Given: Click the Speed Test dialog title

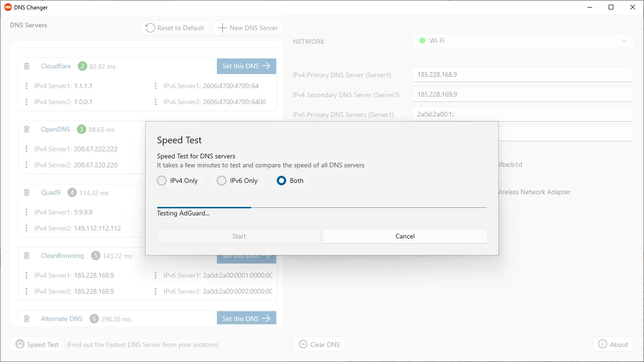Looking at the screenshot, I should (x=179, y=140).
